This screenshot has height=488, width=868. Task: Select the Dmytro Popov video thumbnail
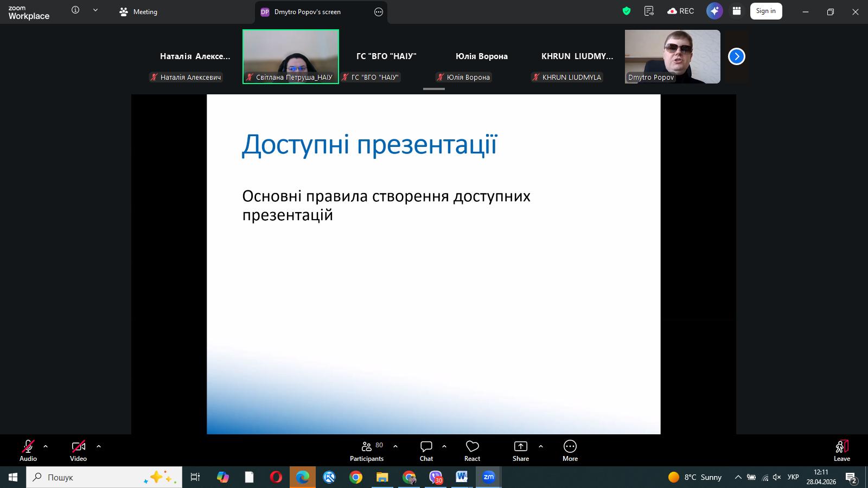(x=673, y=56)
